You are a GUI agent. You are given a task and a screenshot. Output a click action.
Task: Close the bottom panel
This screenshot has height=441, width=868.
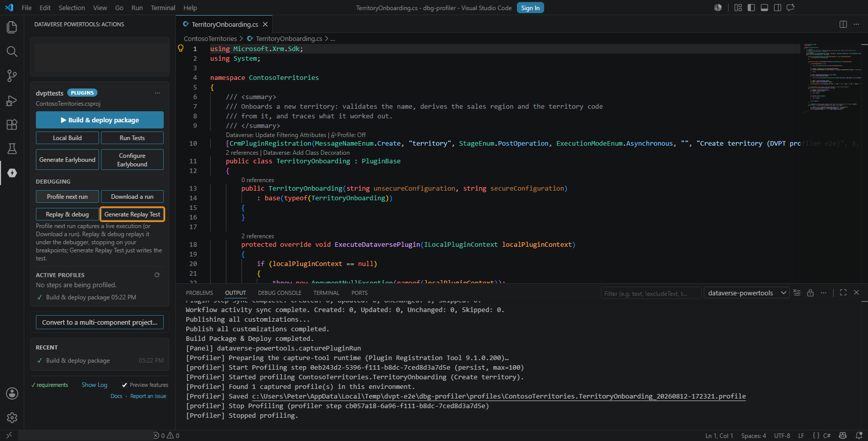pyautogui.click(x=856, y=293)
